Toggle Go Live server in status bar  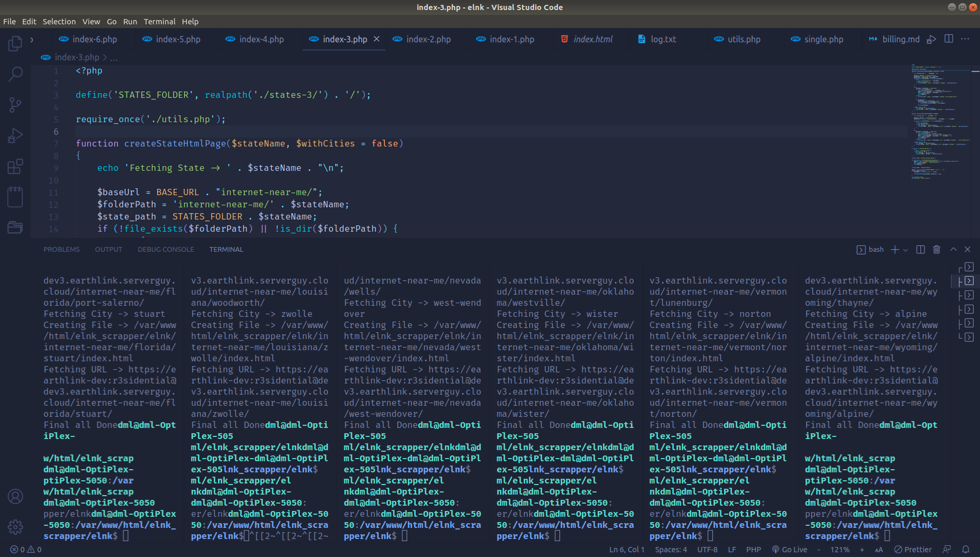click(790, 550)
